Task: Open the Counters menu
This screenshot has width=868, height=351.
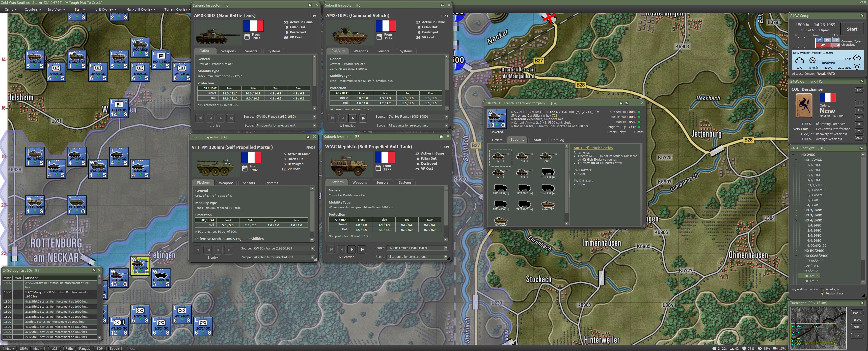Action: (33, 9)
